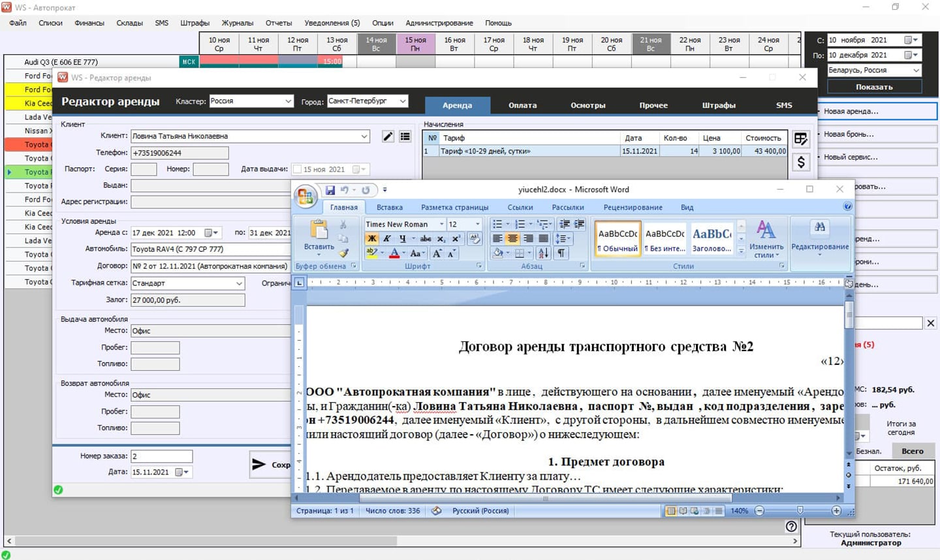This screenshot has width=940, height=560.
Task: Toggle bold formatting (Ж) in Word ribbon
Action: [372, 239]
